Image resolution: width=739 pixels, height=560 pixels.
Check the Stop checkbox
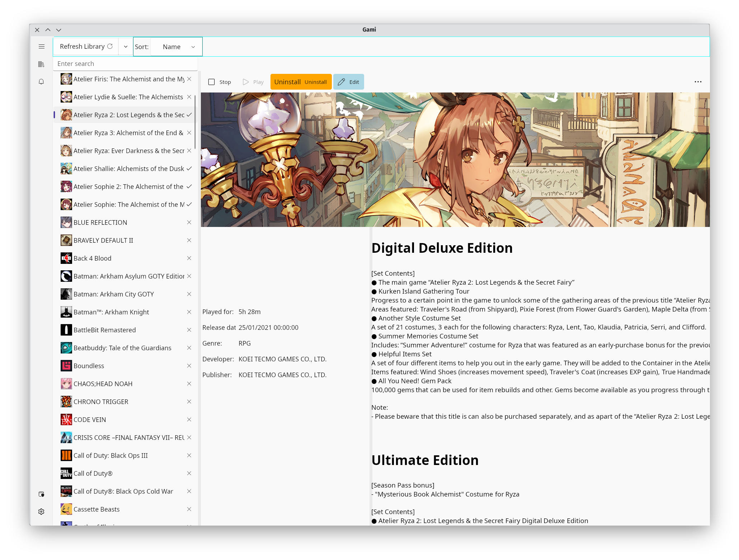coord(212,82)
